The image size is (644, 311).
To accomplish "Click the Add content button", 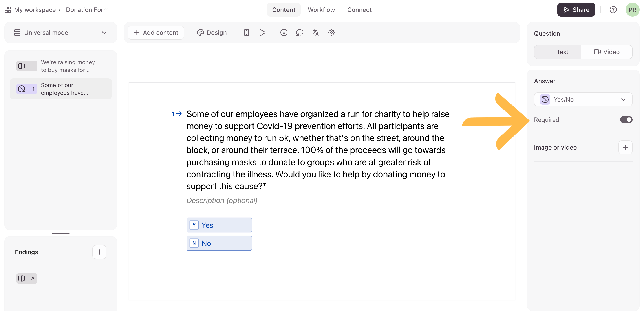I will 156,33.
